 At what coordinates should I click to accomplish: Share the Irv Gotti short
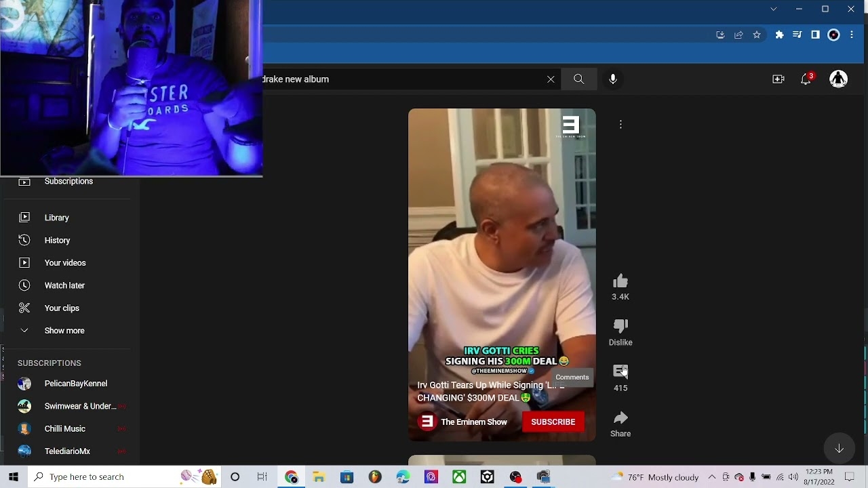(x=620, y=418)
